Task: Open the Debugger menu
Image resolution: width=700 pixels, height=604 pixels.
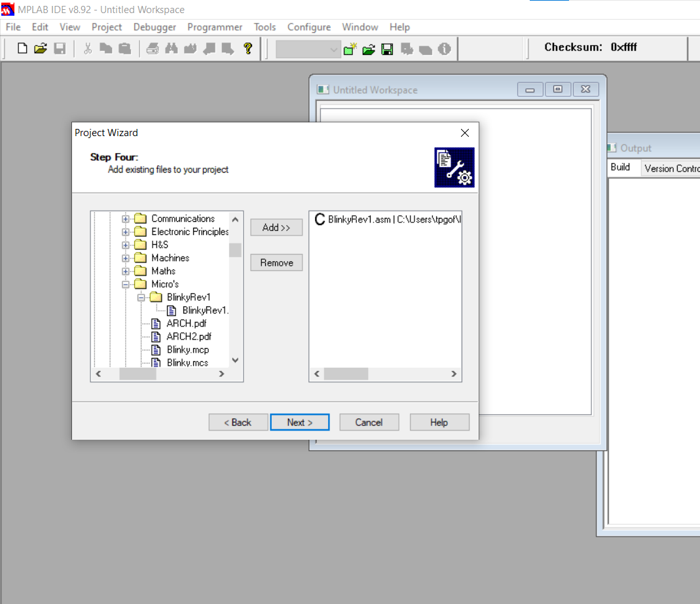Action: tap(155, 27)
